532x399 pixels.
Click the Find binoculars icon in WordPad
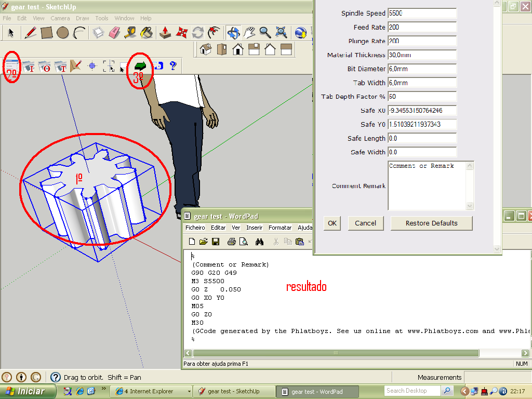(260, 242)
